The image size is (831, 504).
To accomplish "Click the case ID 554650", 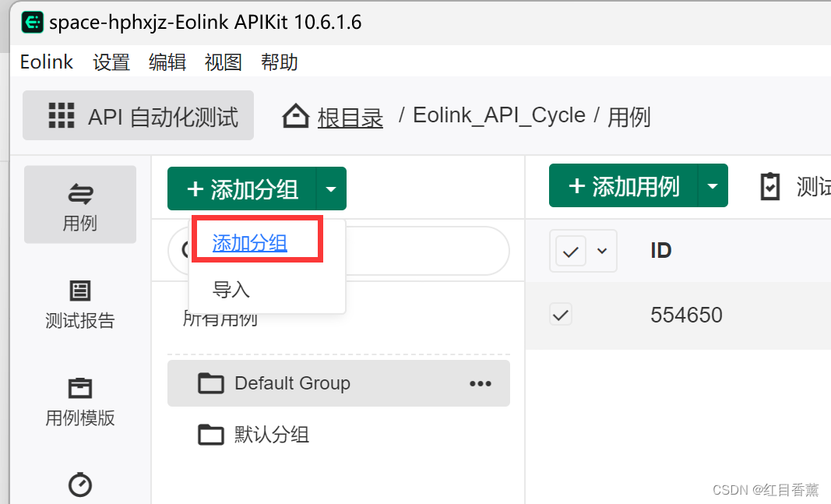I will [686, 315].
